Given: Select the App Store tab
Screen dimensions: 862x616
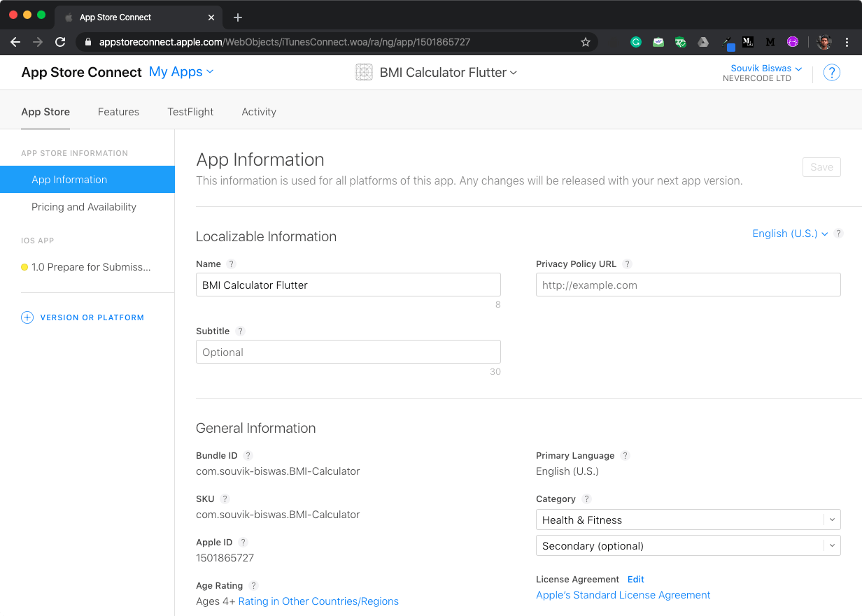Looking at the screenshot, I should pyautogui.click(x=45, y=112).
